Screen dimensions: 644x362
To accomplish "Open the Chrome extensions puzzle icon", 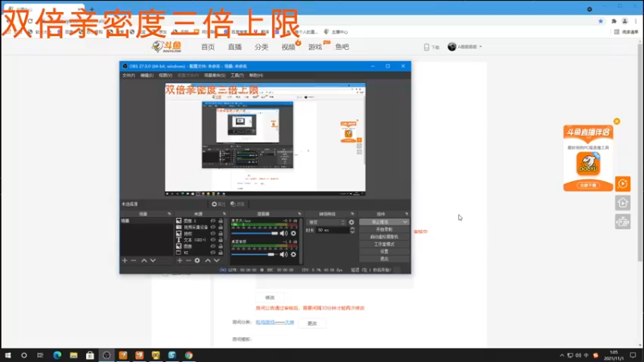I will 613,21.
